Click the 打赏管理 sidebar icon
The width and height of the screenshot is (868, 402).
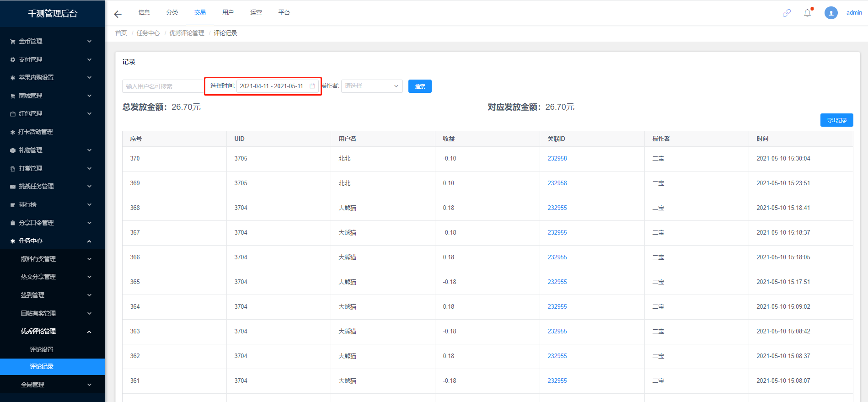point(13,169)
